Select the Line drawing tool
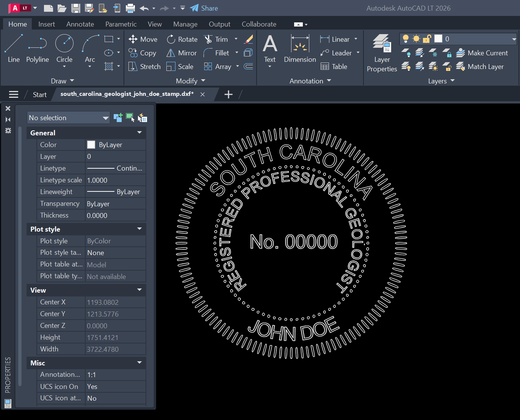 pyautogui.click(x=14, y=48)
